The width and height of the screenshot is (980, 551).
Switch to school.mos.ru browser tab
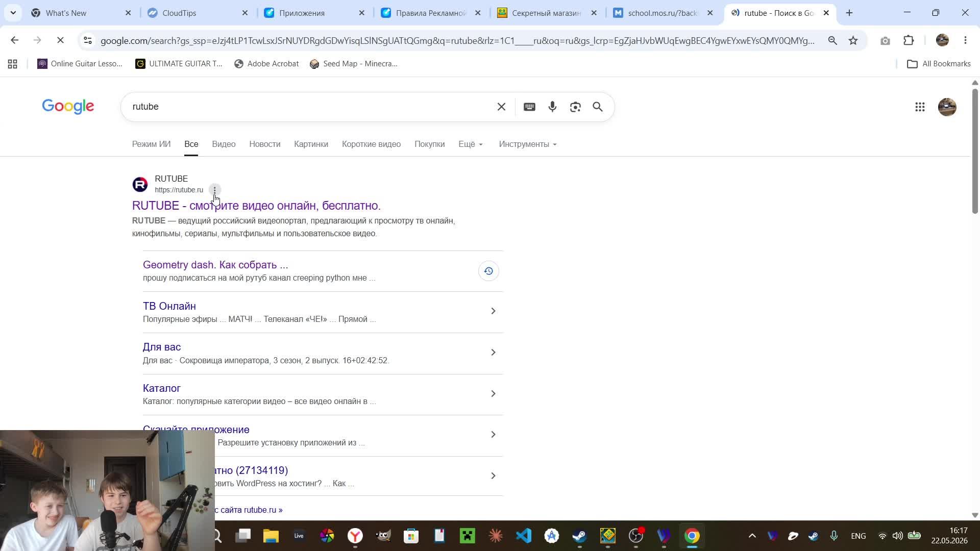(663, 13)
